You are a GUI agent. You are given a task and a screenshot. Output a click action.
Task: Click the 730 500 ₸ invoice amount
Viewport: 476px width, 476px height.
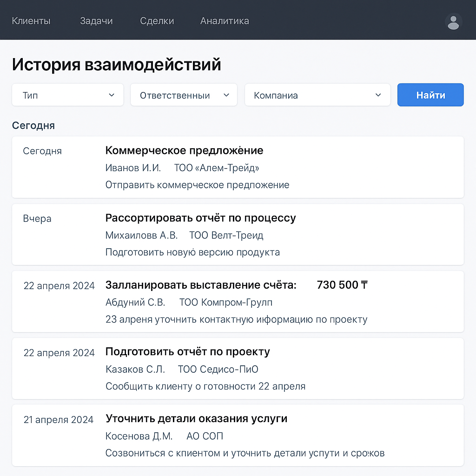(x=342, y=285)
